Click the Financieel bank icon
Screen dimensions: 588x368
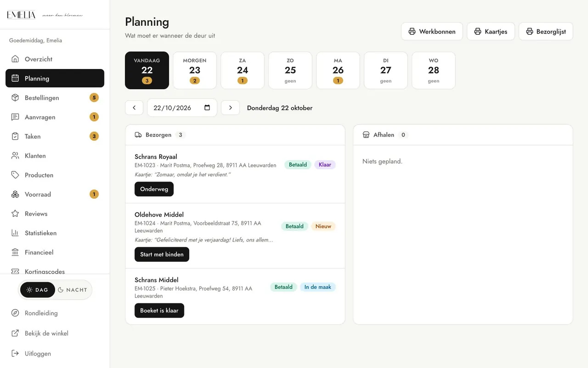pos(15,252)
